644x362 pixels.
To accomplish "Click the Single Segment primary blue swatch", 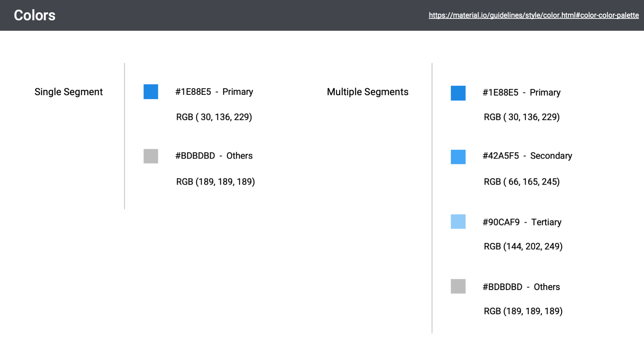I will pos(151,92).
